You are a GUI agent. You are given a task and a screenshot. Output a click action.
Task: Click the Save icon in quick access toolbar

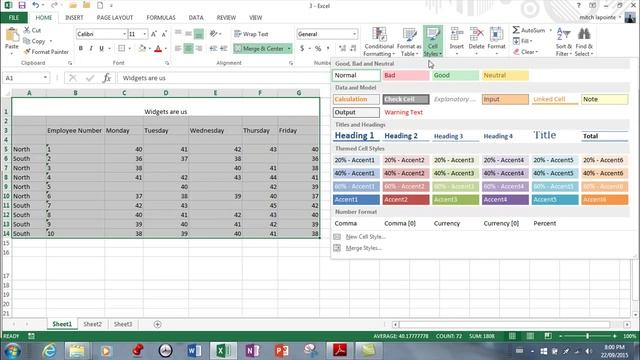pos(22,5)
